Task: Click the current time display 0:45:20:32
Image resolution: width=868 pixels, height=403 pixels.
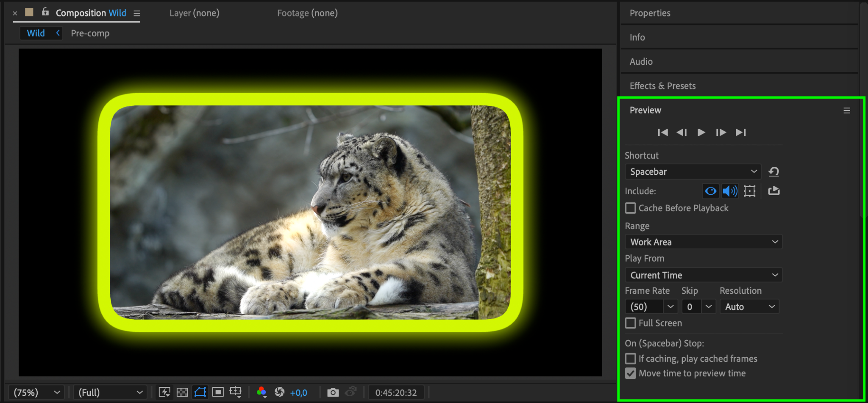Action: 396,392
